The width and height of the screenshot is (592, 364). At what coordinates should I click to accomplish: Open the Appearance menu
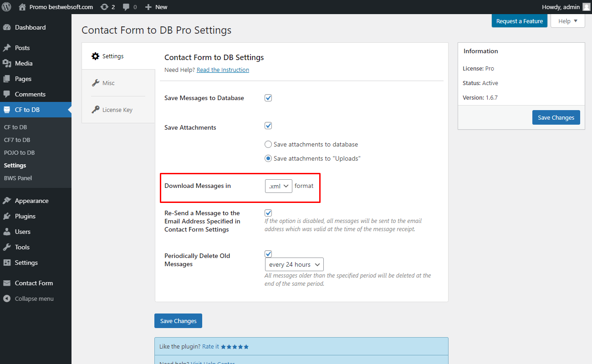tap(36, 201)
